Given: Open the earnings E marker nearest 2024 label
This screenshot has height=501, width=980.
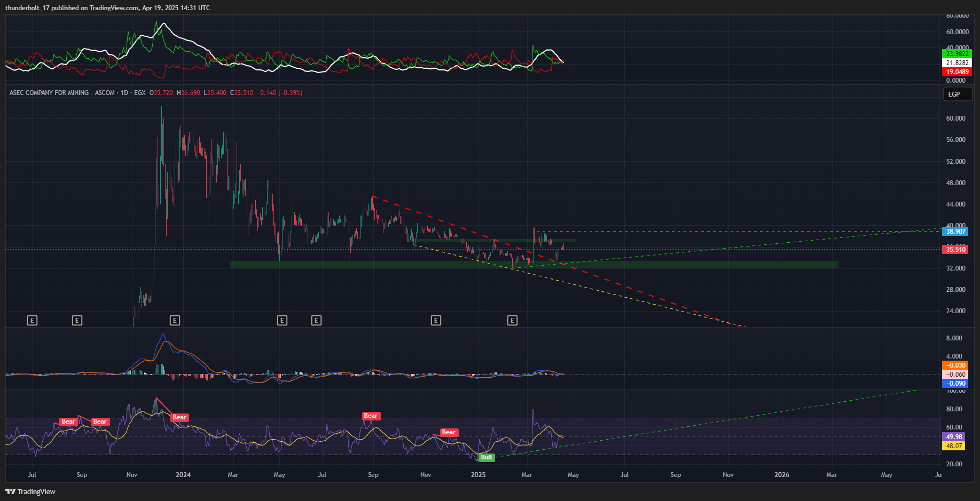Looking at the screenshot, I should coord(175,320).
